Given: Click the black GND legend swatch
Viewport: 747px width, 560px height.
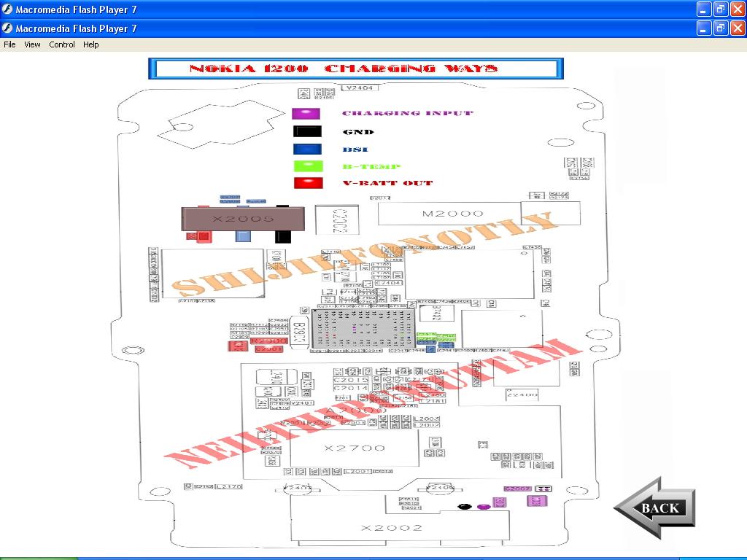Looking at the screenshot, I should tap(307, 131).
